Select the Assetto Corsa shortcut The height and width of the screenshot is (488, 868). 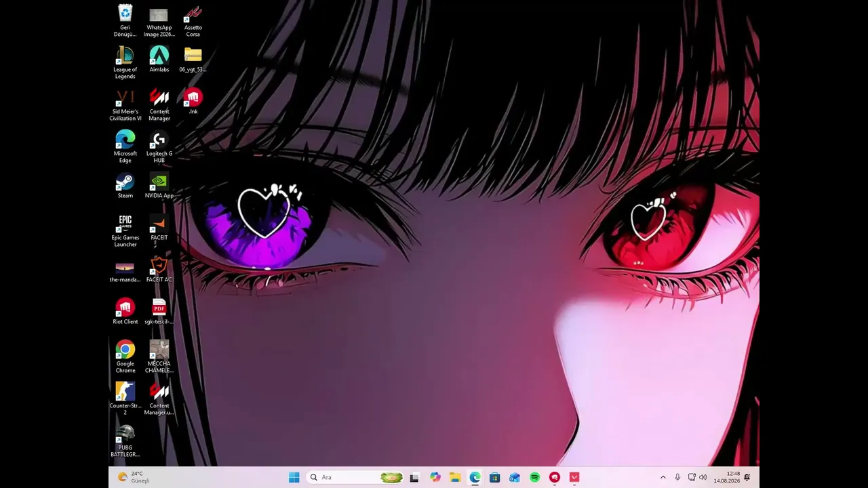click(193, 21)
